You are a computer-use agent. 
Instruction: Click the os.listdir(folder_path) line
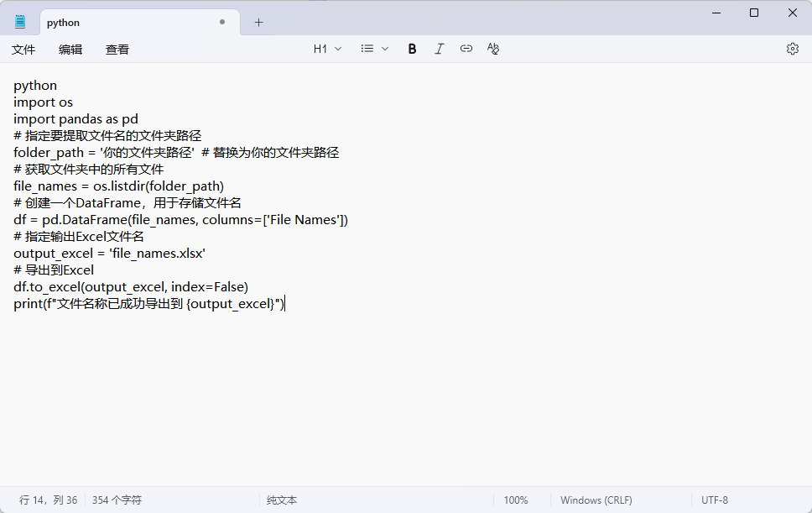(x=118, y=186)
